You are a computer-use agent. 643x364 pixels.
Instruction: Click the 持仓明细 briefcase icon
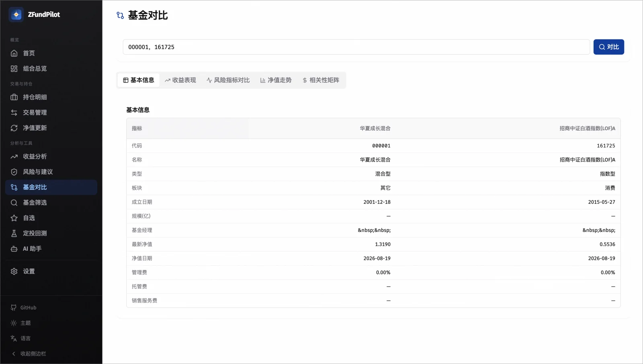click(x=14, y=97)
